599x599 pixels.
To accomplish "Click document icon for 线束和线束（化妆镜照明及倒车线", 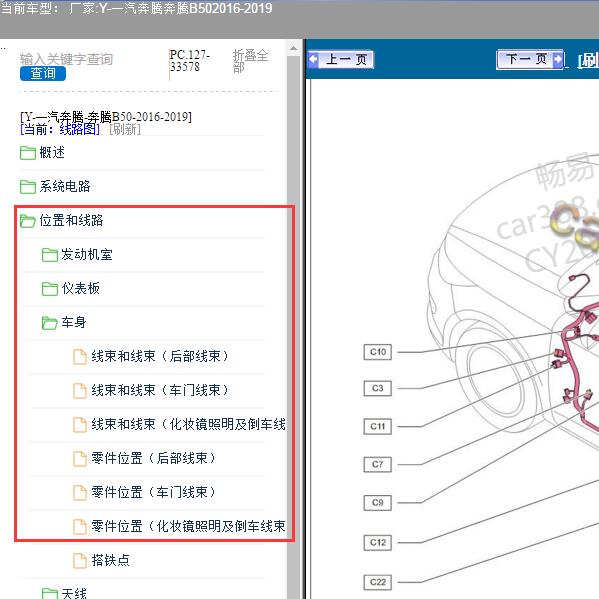I will [x=80, y=425].
